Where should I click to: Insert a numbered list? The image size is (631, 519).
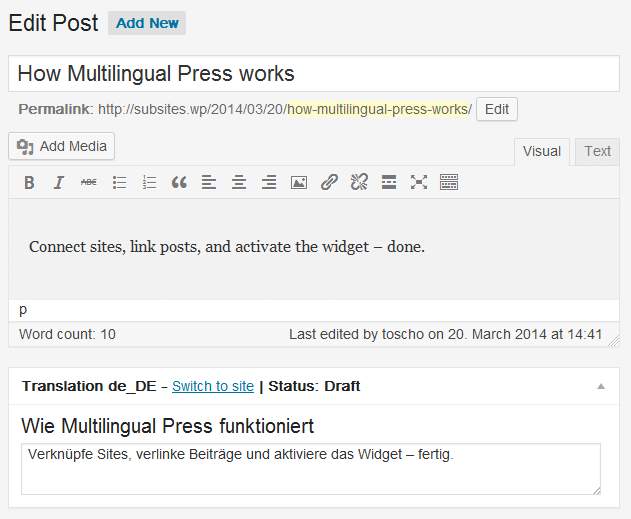(x=149, y=182)
